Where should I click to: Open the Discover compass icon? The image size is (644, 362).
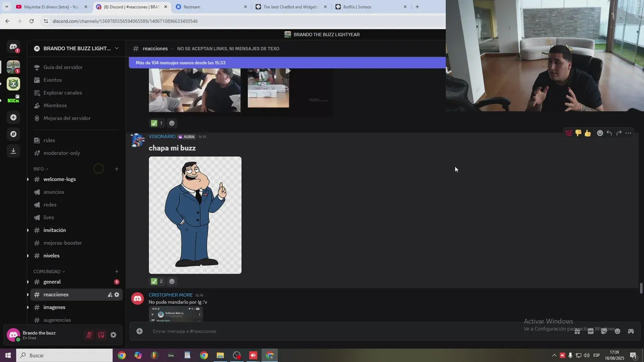13,134
